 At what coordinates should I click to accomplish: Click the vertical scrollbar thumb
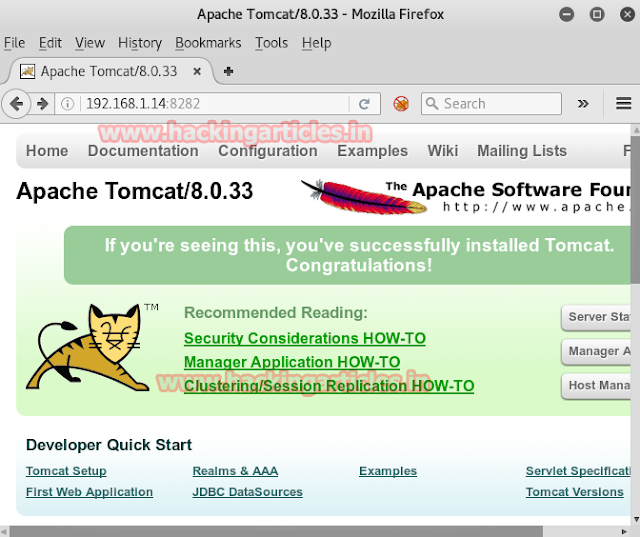tap(636, 209)
